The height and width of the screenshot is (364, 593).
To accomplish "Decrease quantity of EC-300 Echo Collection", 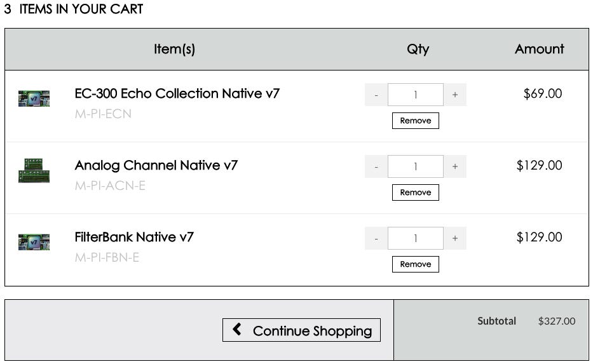I will (376, 95).
